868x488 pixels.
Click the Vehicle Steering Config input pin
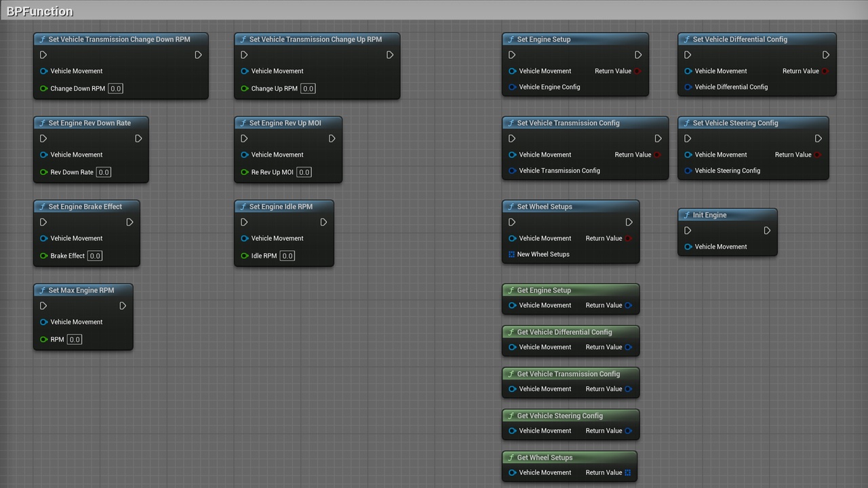click(688, 171)
